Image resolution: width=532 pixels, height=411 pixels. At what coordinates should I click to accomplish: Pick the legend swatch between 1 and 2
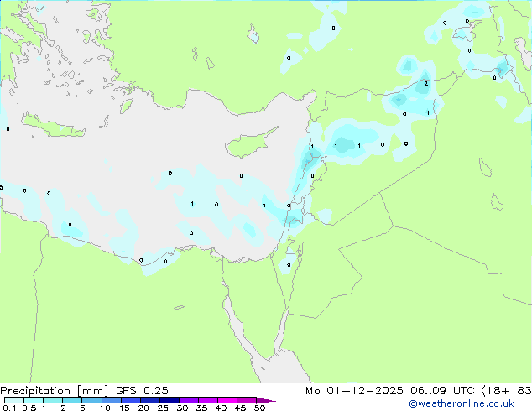tap(53, 400)
